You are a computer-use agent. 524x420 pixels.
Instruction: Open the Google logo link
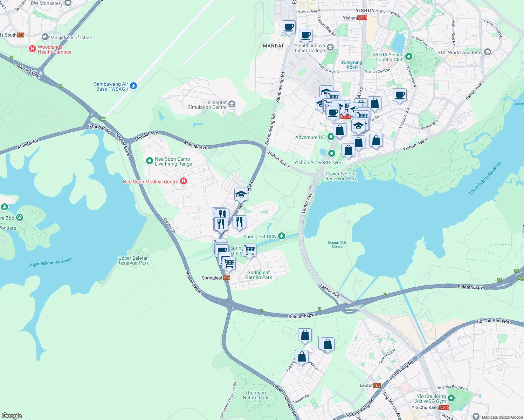tap(12, 416)
